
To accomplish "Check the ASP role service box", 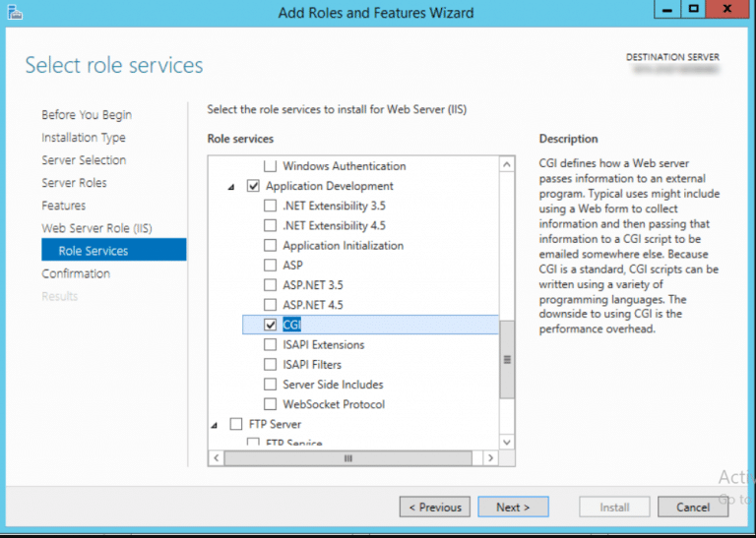I will pyautogui.click(x=270, y=265).
